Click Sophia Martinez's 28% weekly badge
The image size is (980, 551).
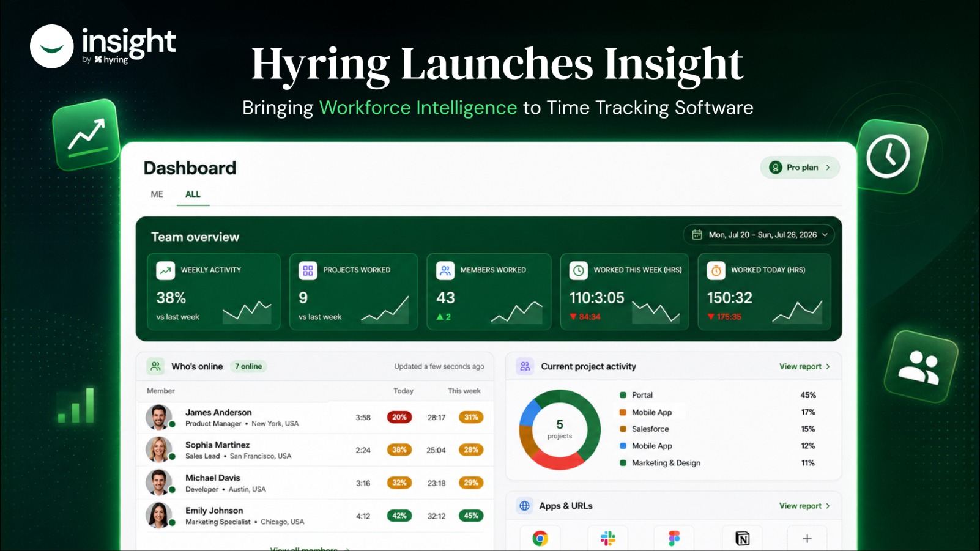coord(471,449)
